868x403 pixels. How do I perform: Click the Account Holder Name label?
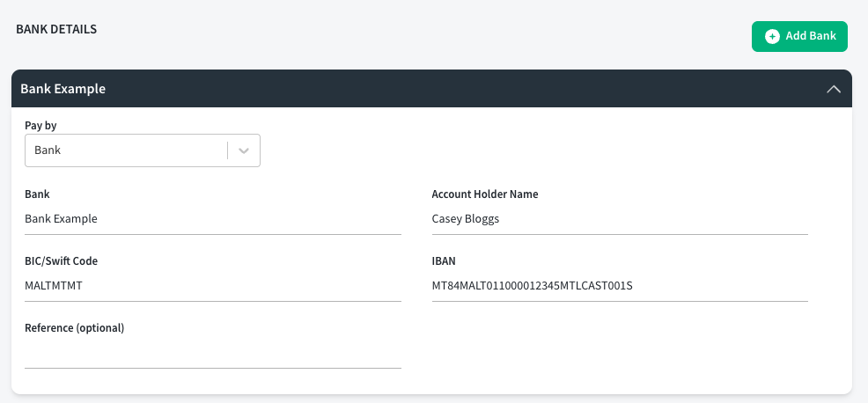pos(485,194)
